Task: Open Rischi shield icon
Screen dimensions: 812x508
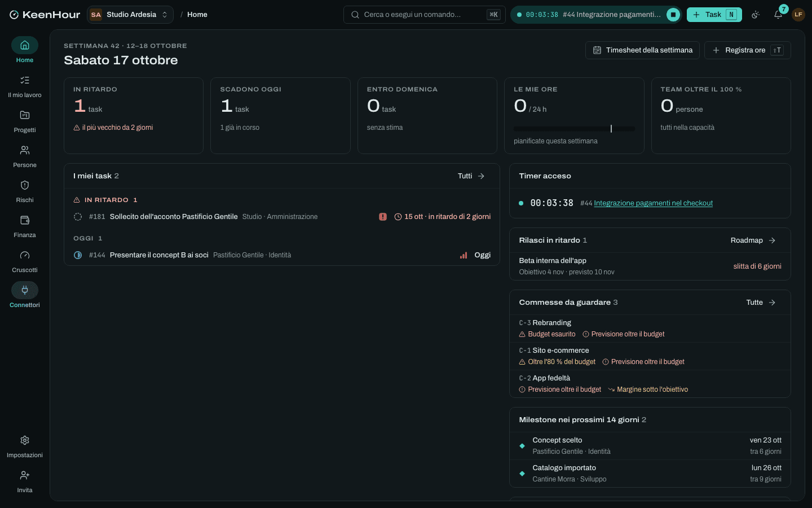Action: (x=25, y=185)
